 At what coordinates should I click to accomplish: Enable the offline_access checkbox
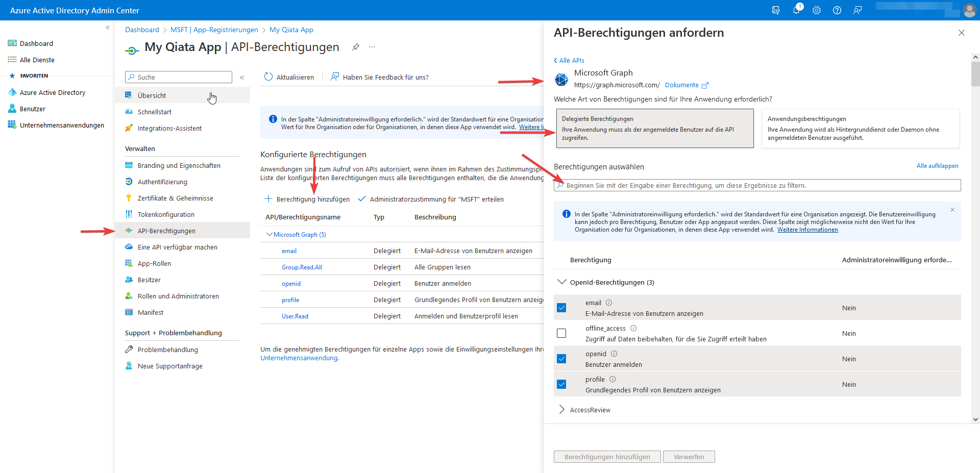point(562,333)
